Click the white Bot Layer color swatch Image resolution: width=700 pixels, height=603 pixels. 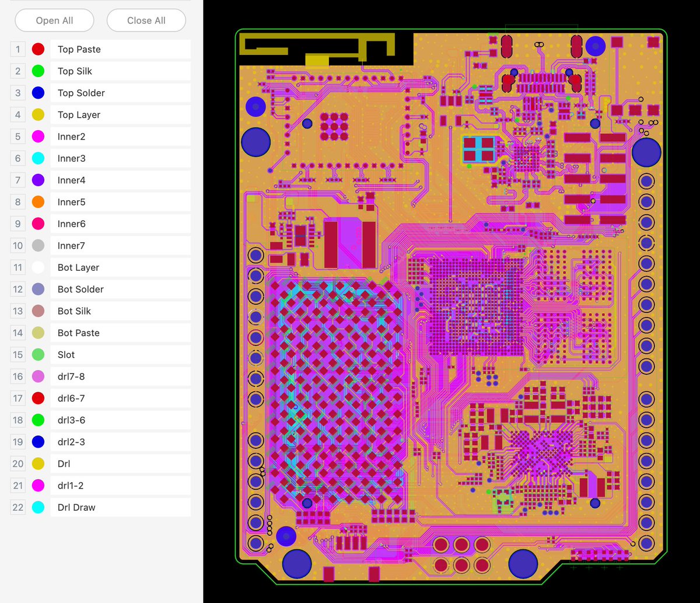pyautogui.click(x=38, y=267)
